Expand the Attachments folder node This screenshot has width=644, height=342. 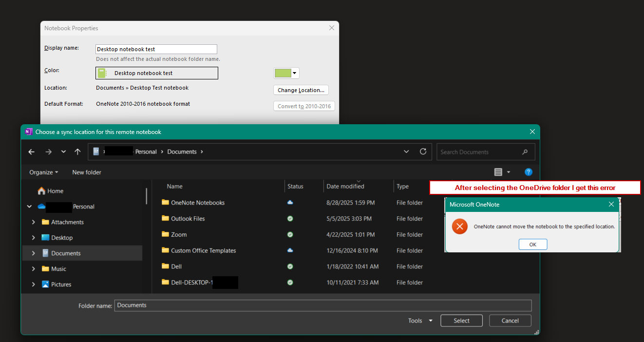tap(33, 222)
